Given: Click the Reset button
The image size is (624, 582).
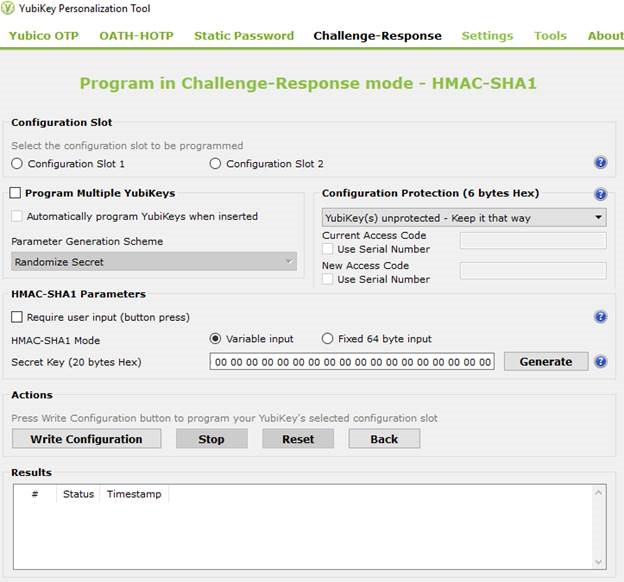Looking at the screenshot, I should click(298, 439).
